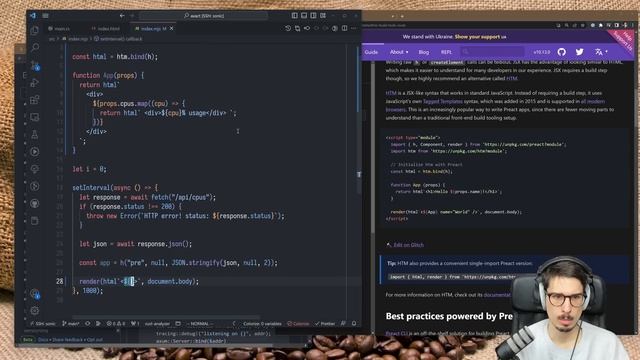
Task: Go back with the title bar arrow
Action: point(122,16)
